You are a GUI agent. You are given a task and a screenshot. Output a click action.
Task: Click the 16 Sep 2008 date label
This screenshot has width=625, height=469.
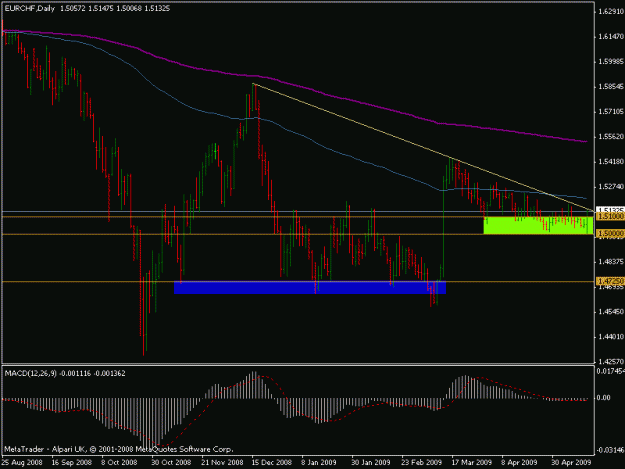pos(72,463)
